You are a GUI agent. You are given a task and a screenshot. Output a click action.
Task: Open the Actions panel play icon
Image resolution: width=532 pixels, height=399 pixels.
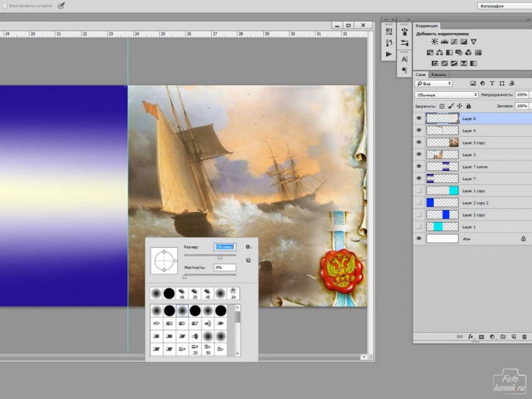[389, 54]
